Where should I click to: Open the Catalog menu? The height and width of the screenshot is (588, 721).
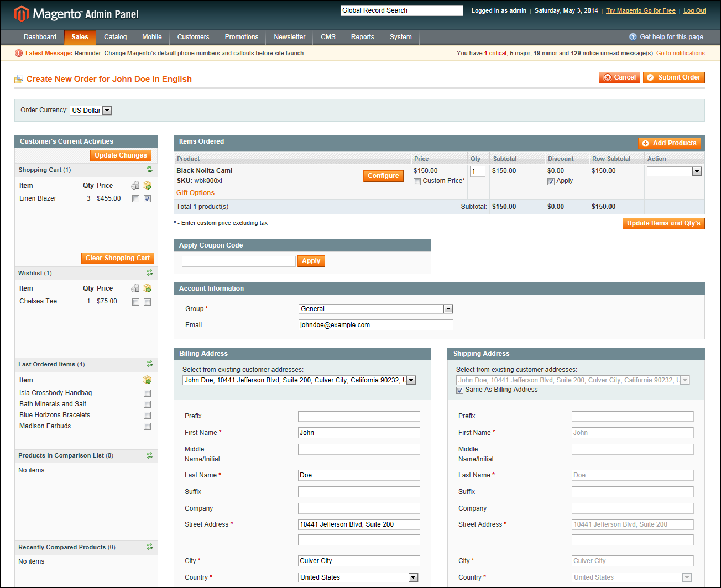(x=116, y=37)
